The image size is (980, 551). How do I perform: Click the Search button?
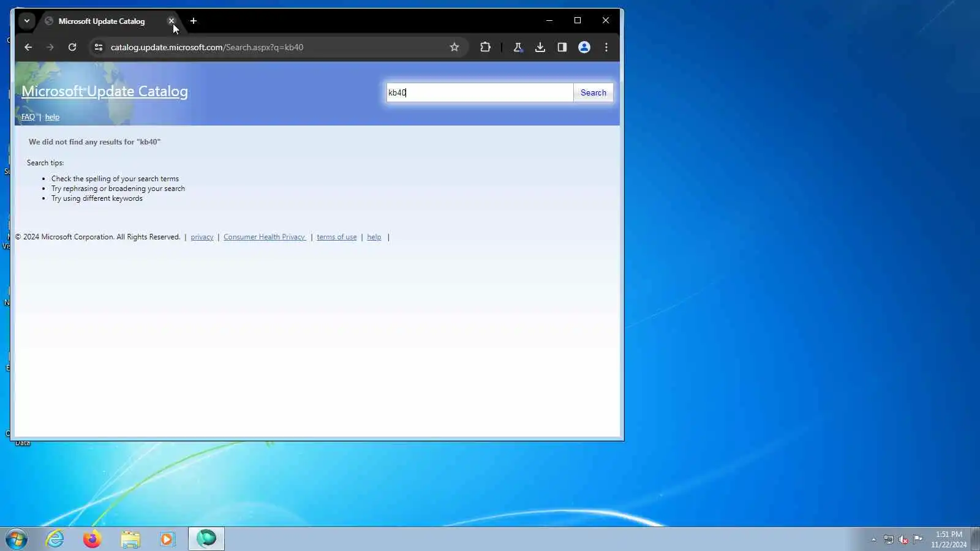[594, 92]
